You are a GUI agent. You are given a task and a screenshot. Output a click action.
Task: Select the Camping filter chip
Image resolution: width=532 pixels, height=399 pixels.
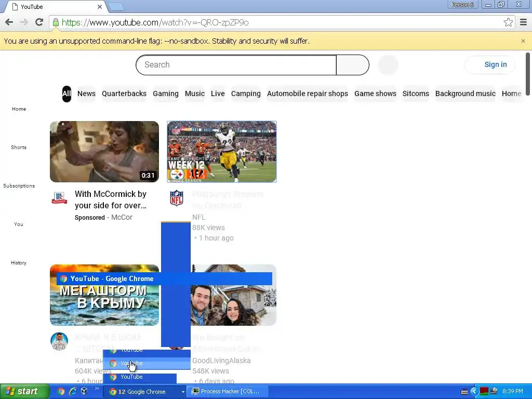(x=246, y=94)
